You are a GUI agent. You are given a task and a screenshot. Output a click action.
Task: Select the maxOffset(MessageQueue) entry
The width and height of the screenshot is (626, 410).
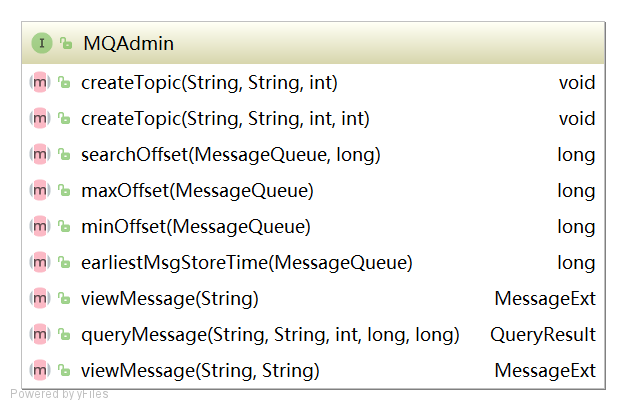[198, 190]
